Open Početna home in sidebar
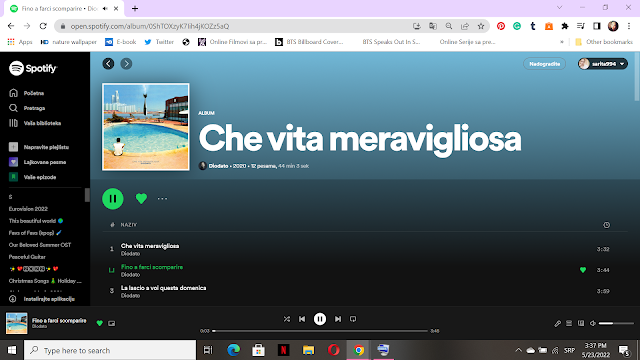 (x=27, y=93)
